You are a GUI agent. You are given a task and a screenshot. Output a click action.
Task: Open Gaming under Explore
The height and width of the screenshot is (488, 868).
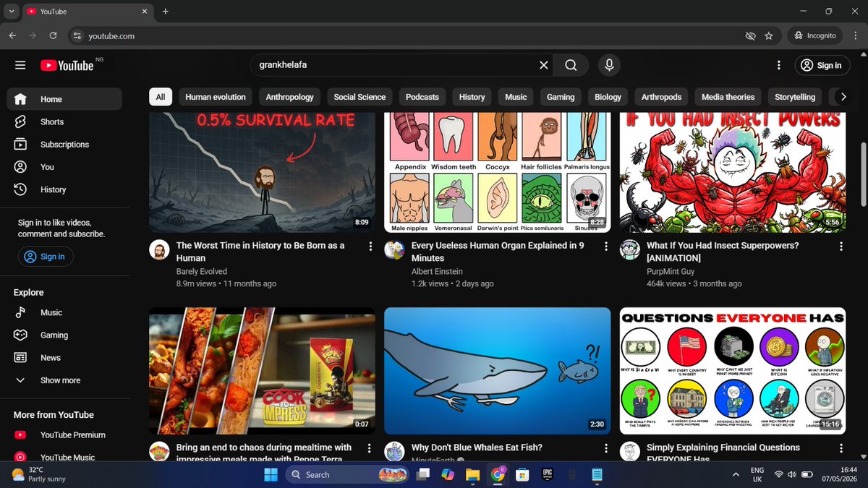[x=64, y=335]
